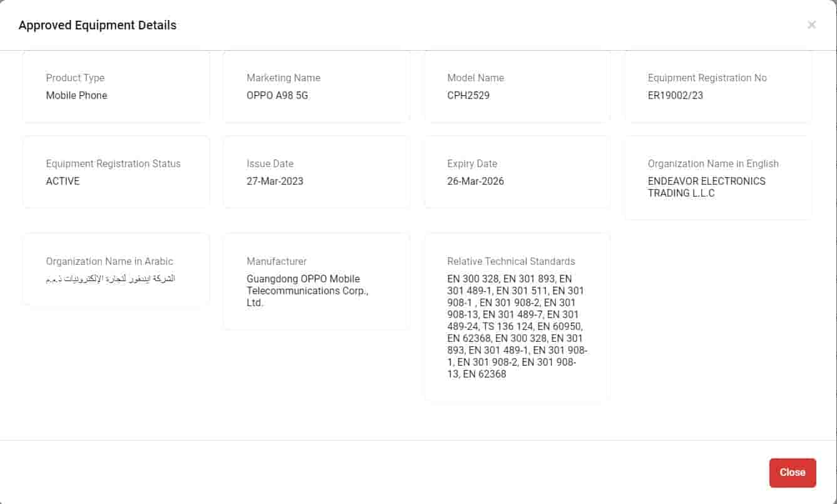
Task: Click the Manufacturer field label
Action: [277, 261]
